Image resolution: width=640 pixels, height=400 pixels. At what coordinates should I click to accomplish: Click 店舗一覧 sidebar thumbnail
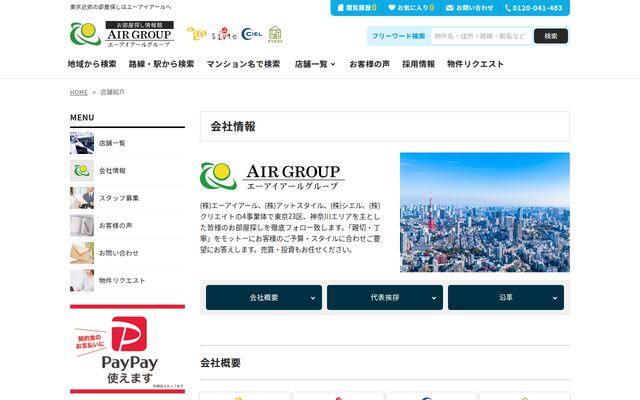82,143
